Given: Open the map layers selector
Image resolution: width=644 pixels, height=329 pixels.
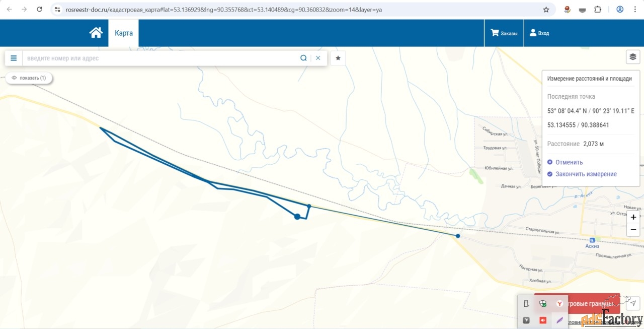Looking at the screenshot, I should (x=633, y=57).
